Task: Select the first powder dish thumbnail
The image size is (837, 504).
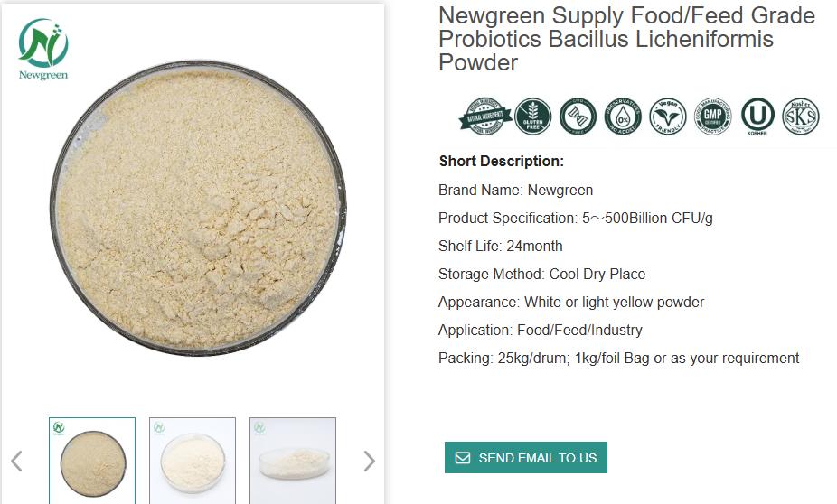Action: 92,460
